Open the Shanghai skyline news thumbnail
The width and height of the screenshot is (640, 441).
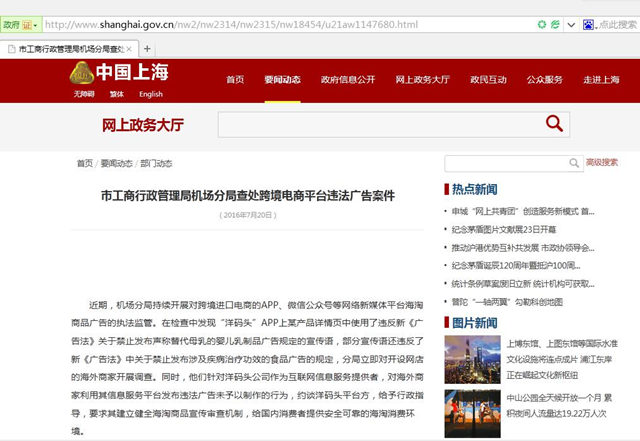tap(473, 359)
